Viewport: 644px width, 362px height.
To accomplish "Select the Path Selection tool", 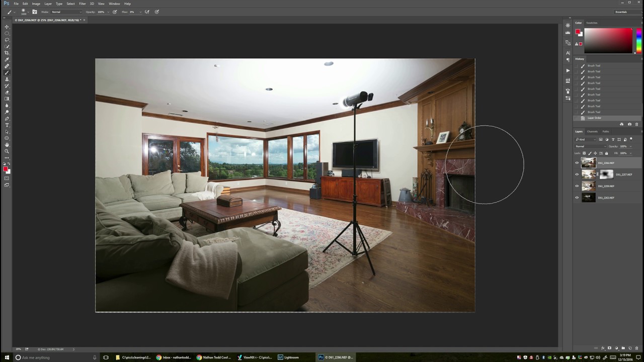I will (x=7, y=131).
